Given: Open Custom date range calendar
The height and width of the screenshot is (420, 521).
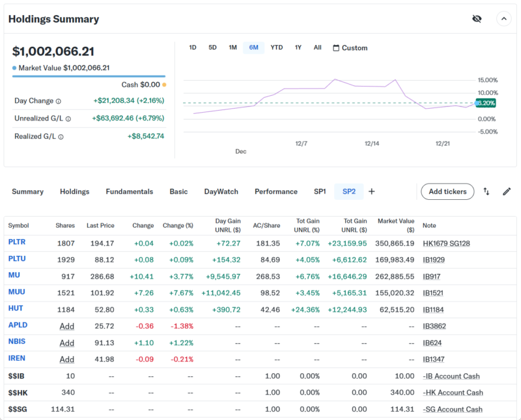Looking at the screenshot, I should point(350,48).
